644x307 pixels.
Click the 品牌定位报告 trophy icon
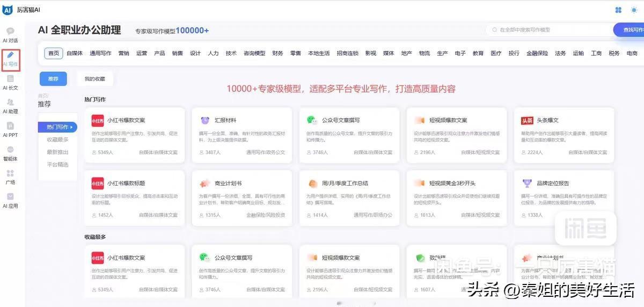point(527,183)
